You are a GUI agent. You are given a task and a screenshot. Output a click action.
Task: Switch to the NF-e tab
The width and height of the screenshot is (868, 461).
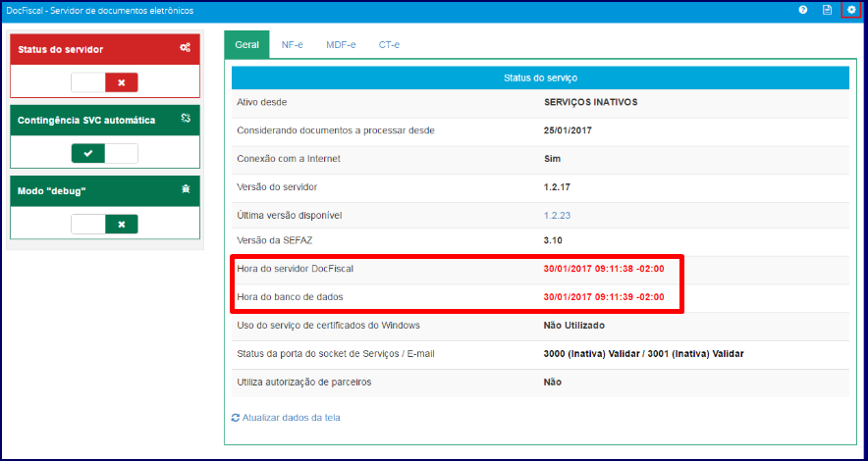click(293, 45)
